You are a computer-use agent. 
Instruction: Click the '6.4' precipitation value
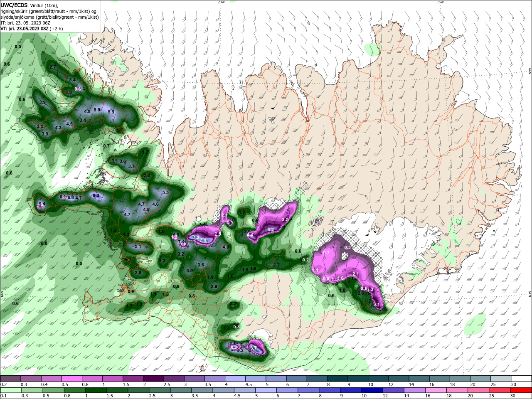tap(42, 204)
